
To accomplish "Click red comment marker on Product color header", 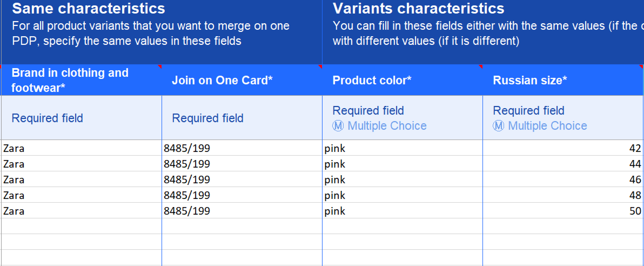I will (480, 66).
